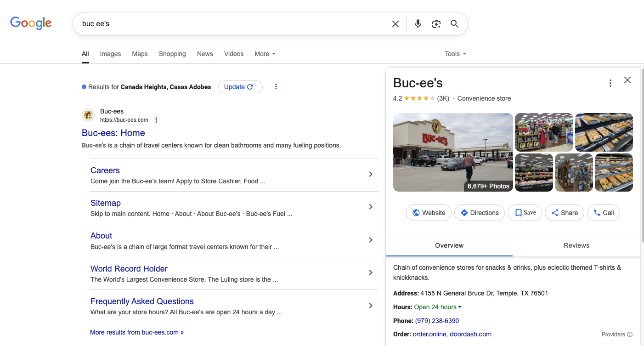Clear the search box with the X icon
Viewport: 644px width, 346px height.
[x=395, y=24]
